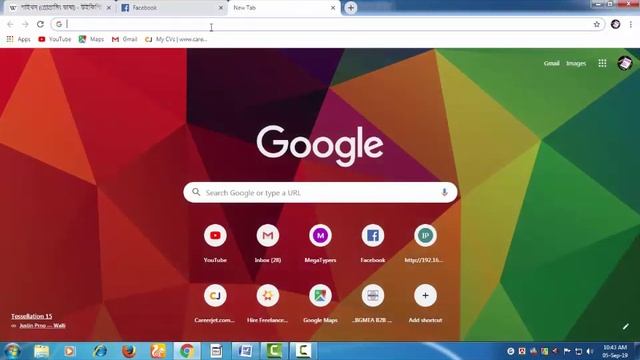Open a new tab with plus button

pyautogui.click(x=351, y=8)
